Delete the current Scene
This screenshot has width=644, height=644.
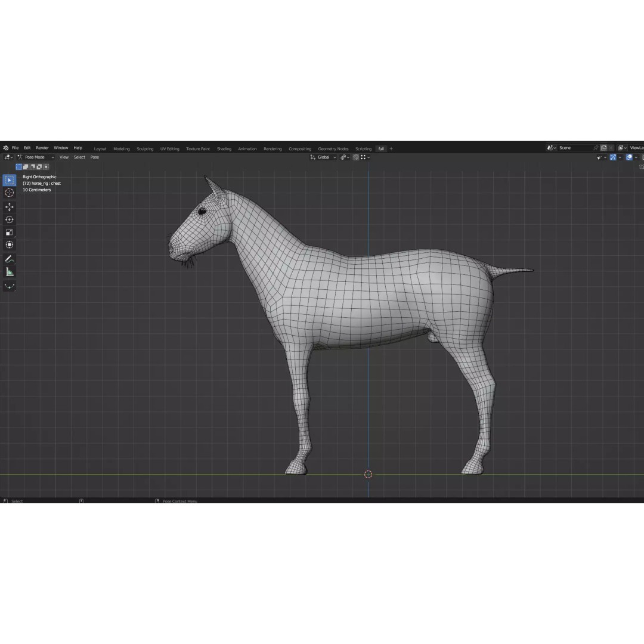tap(611, 148)
